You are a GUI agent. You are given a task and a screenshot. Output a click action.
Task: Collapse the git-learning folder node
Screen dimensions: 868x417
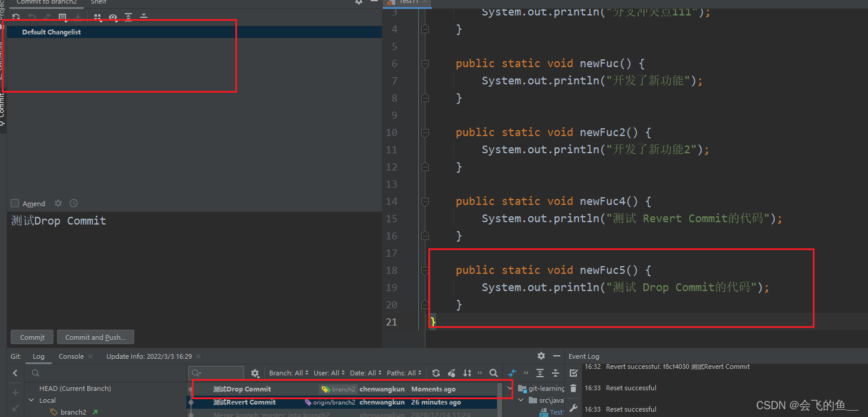pyautogui.click(x=510, y=388)
